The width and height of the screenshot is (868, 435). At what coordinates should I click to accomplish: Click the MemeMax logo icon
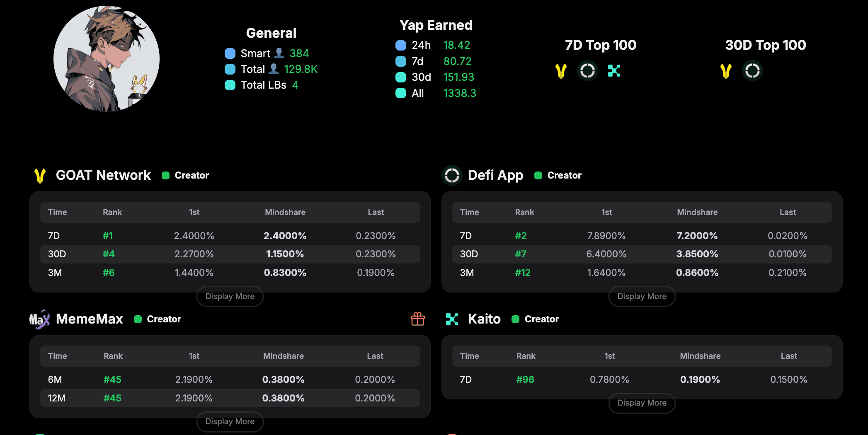39,319
